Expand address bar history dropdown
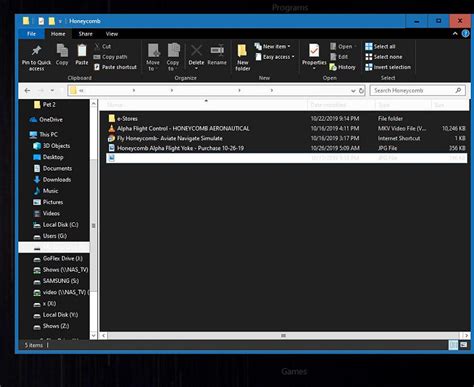This screenshot has width=474, height=387. 353,90
